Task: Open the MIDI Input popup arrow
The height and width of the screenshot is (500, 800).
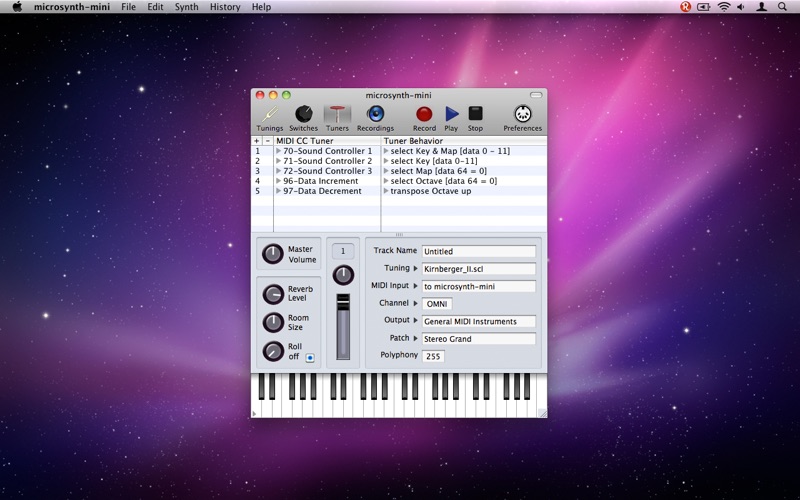Action: click(x=415, y=286)
